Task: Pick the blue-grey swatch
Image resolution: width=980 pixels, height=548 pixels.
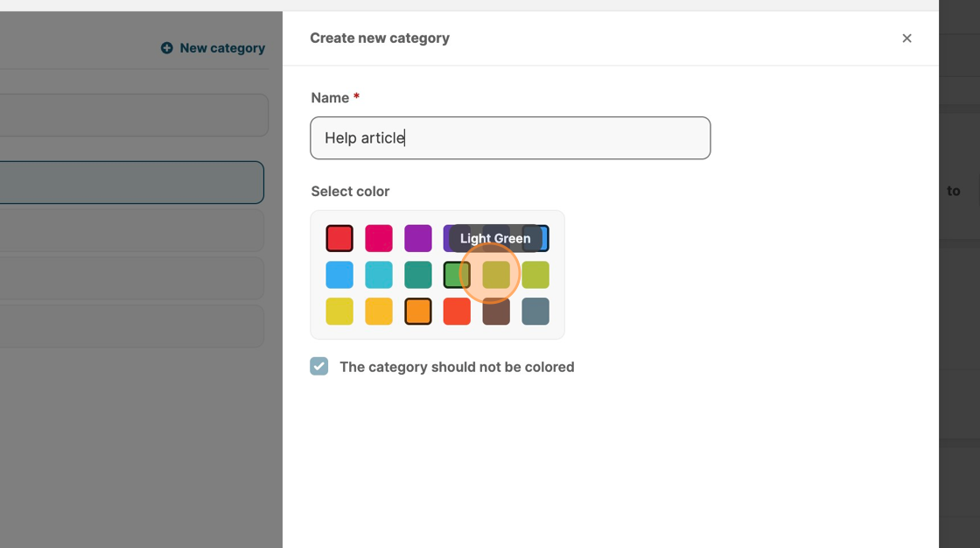Action: [x=535, y=312]
